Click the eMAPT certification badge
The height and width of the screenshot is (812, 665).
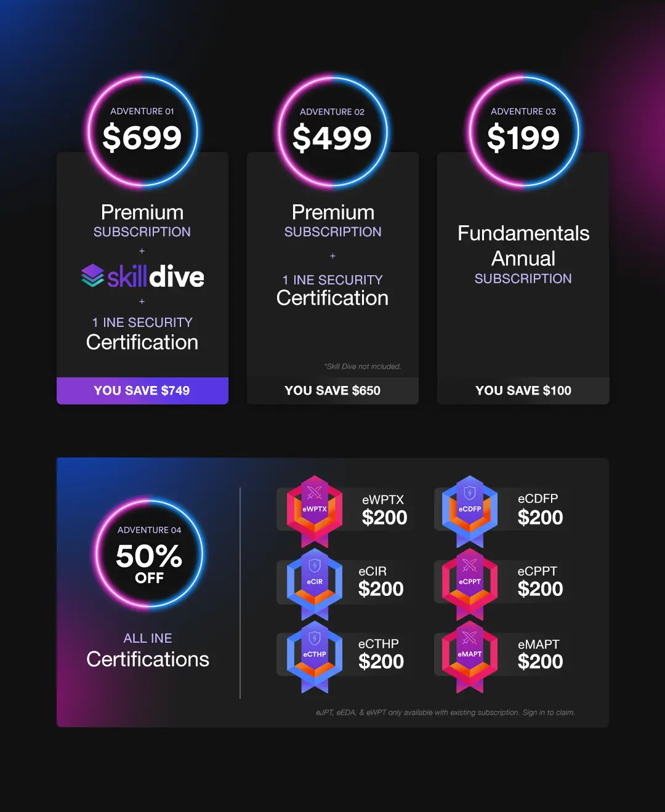[470, 656]
